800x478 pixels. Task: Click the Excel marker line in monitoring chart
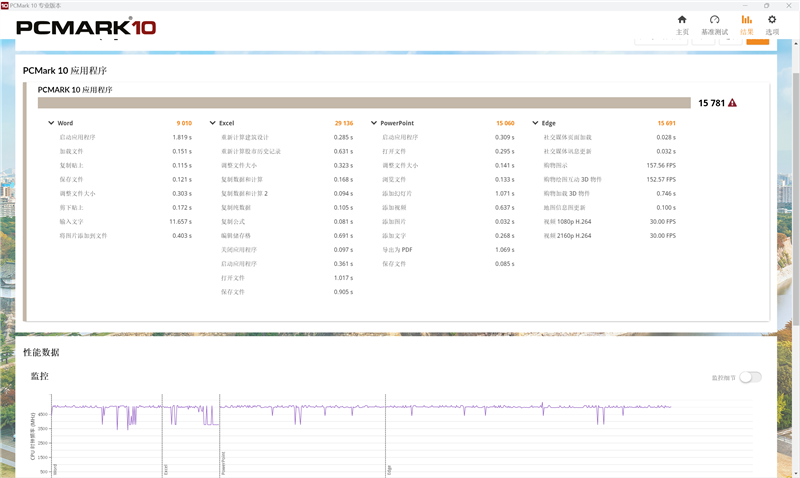162,435
